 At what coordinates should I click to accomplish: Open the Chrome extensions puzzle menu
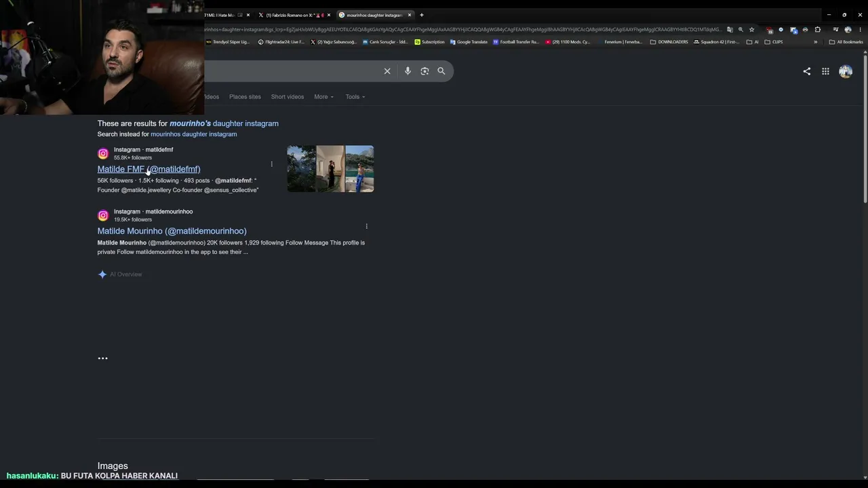coord(817,30)
